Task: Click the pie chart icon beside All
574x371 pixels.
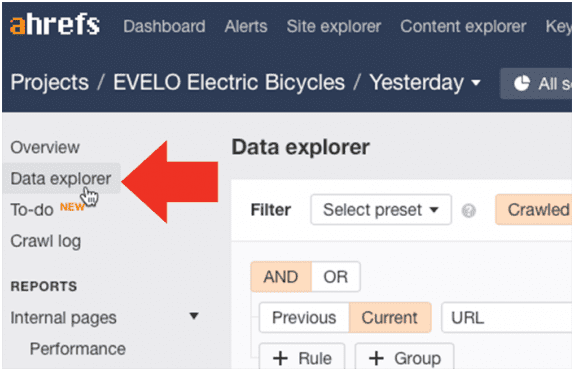Action: (522, 83)
